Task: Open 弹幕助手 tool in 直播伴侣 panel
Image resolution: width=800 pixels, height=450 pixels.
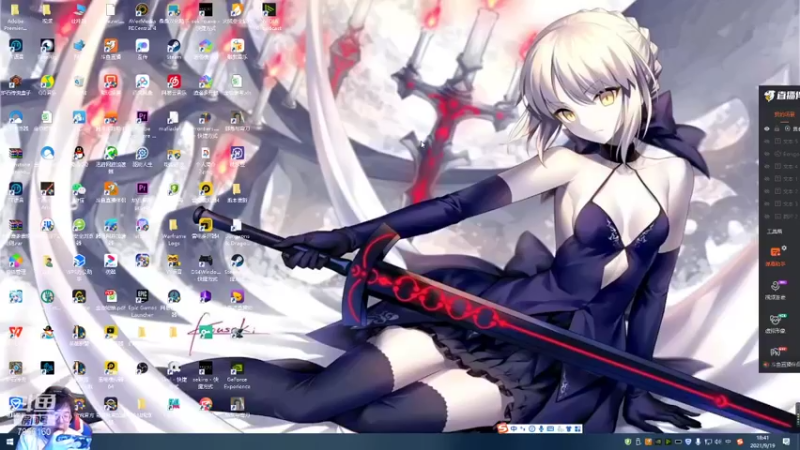Action: 776,256
